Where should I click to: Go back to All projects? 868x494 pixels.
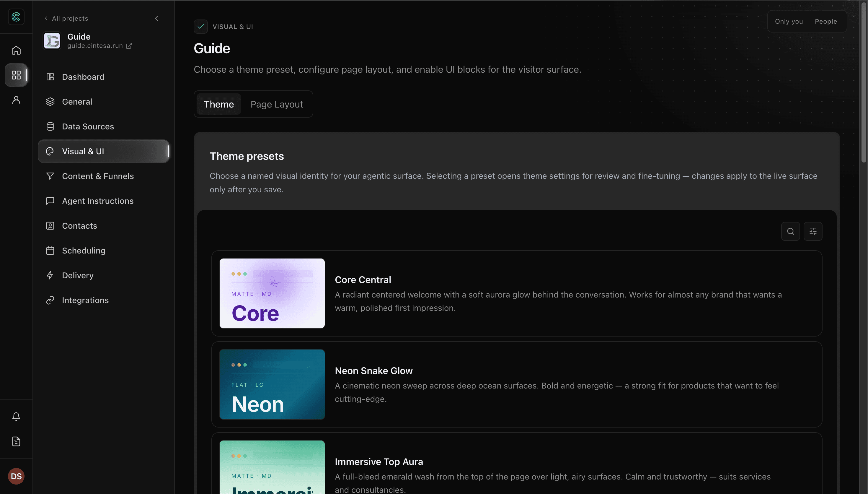pos(66,18)
